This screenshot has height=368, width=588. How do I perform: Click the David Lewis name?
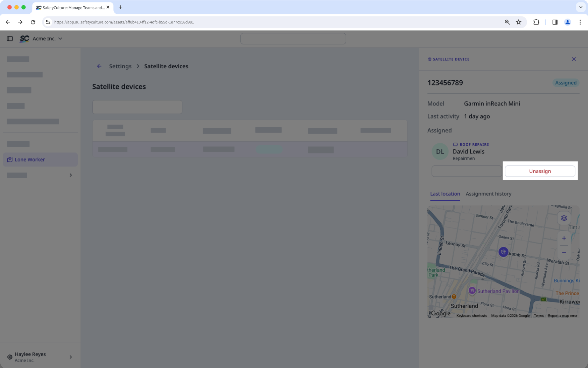(468, 151)
